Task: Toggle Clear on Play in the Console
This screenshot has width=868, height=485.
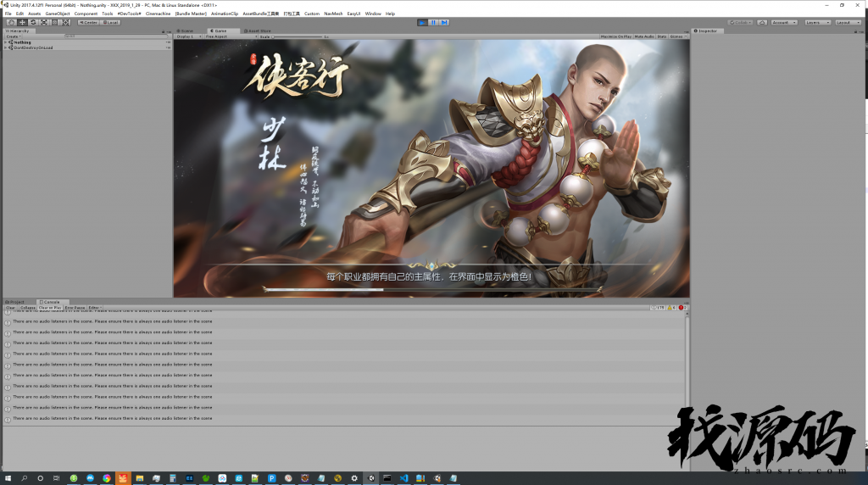Action: 50,307
